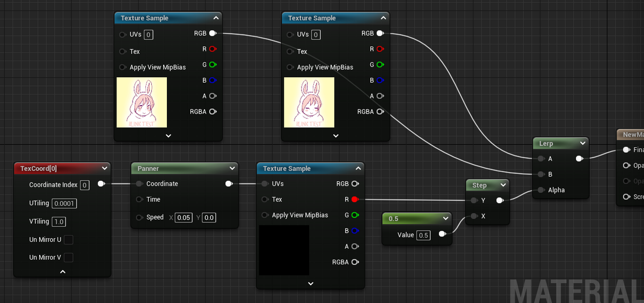The image size is (644, 303).
Task: Toggle TexCoord[0] node header chevron
Action: coord(104,168)
